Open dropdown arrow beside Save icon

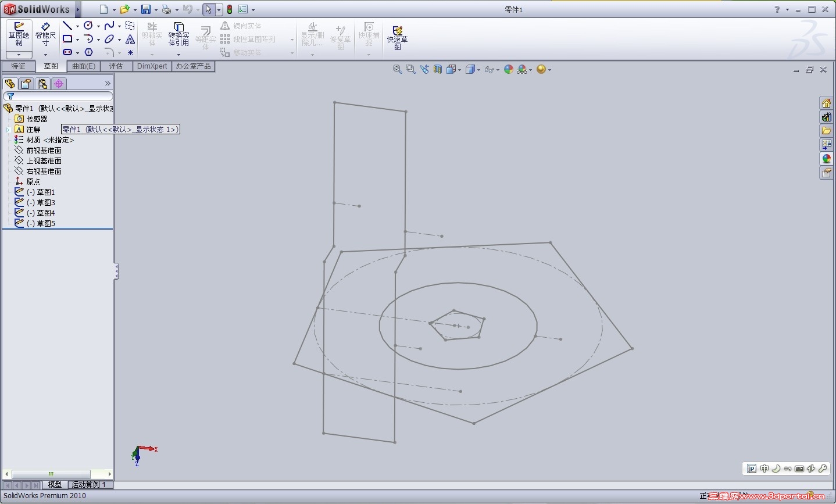pos(156,10)
